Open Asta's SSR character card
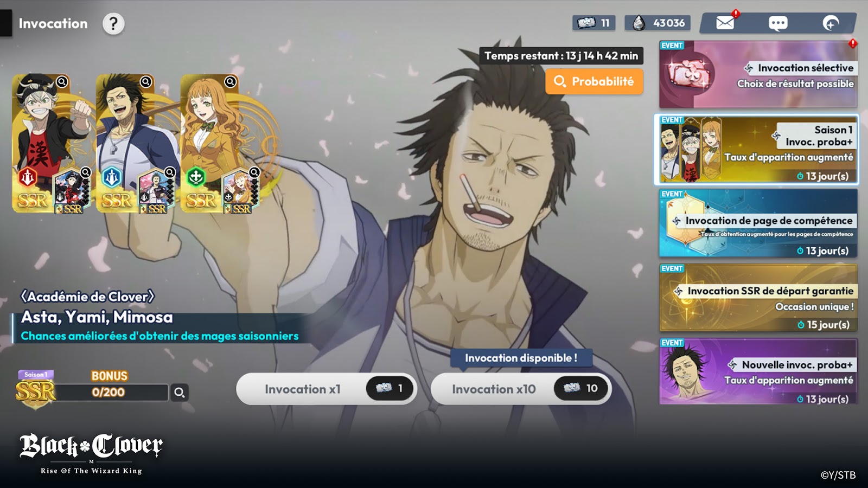868x488 pixels. (x=41, y=144)
